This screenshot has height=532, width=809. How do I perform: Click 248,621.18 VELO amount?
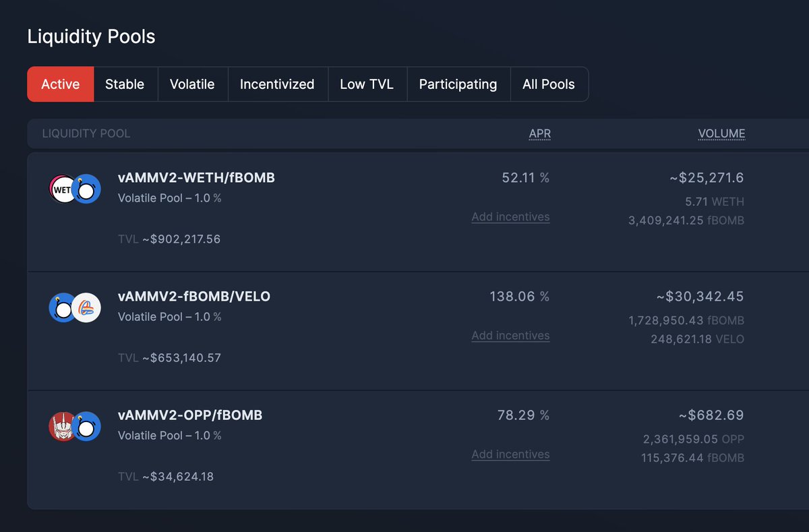pos(698,339)
